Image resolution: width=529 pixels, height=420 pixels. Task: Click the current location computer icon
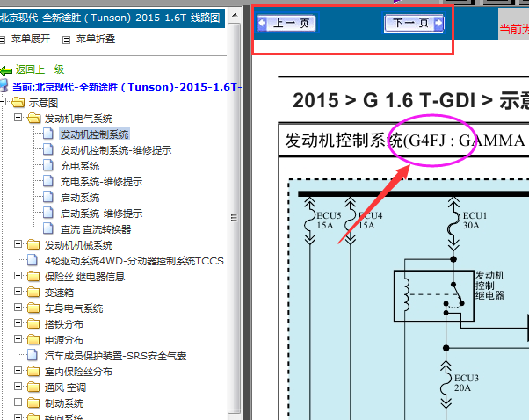point(4,86)
